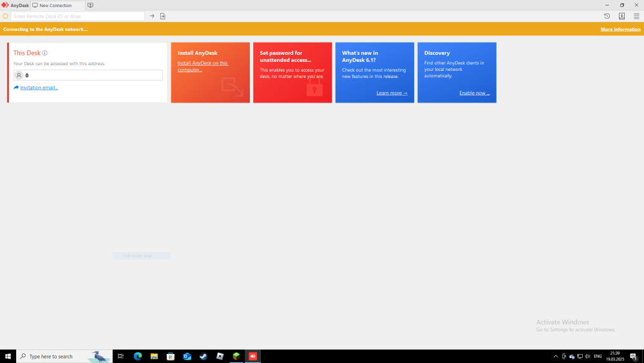Screen dimensions: 644x363
Task: Open Steam from the taskbar
Action: point(204,357)
